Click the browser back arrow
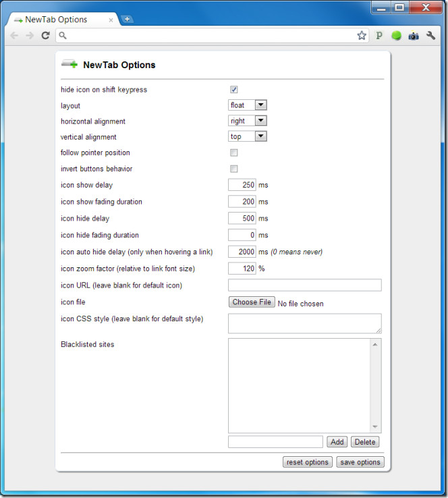Image resolution: width=448 pixels, height=498 pixels. tap(14, 36)
